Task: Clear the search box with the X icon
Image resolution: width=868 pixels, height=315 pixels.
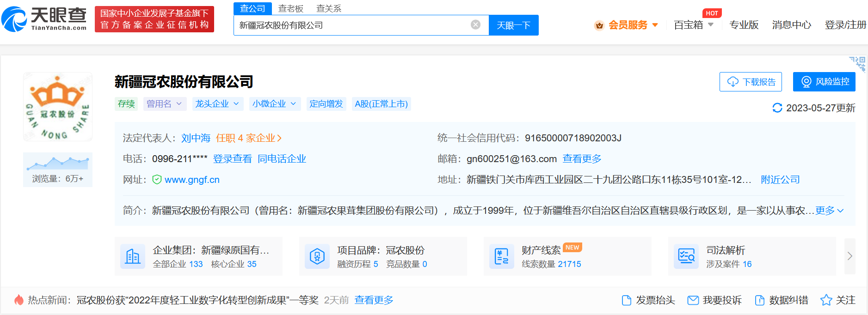Action: coord(475,25)
